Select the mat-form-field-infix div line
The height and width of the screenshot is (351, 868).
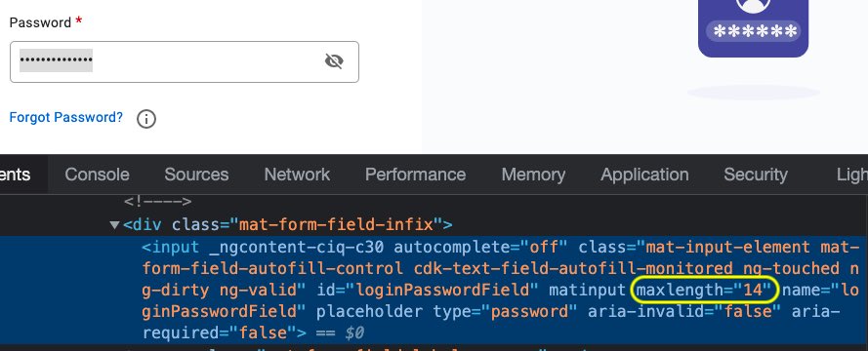pos(288,225)
